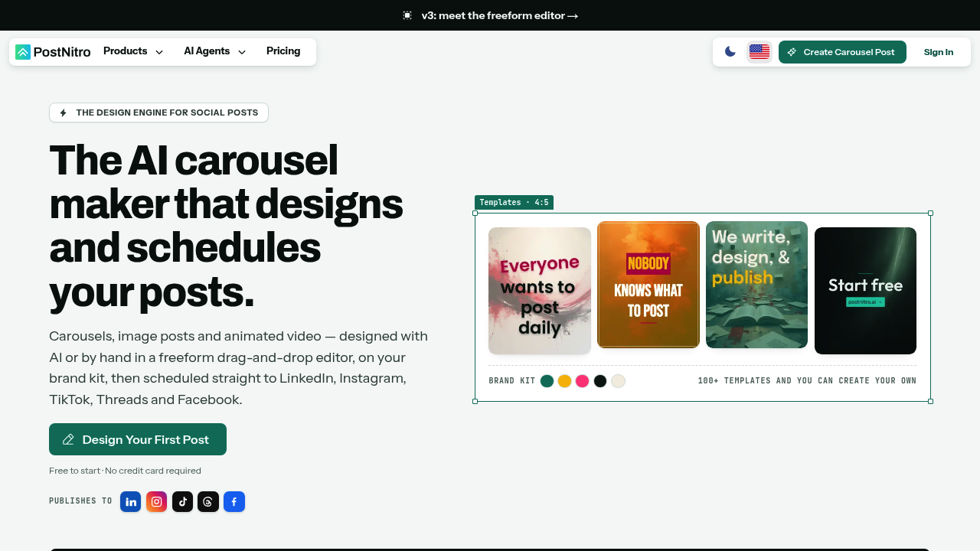
Task: Open the Instagram publishing icon
Action: pos(157,502)
